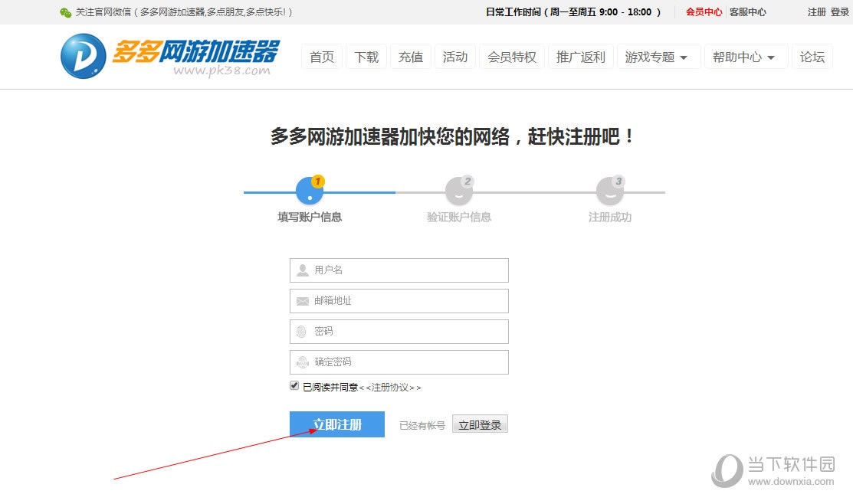Expand the 帮助中心 dropdown menu
The image size is (853, 504).
point(746,57)
